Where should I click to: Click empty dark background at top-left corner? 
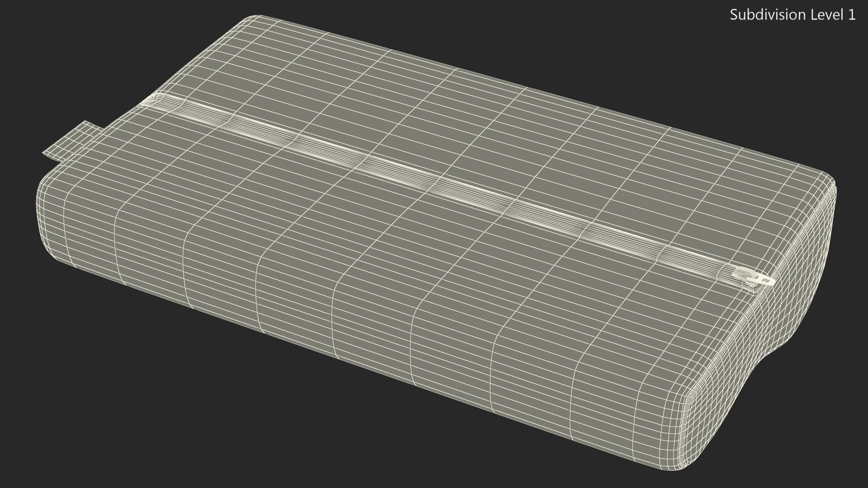pos(27,27)
